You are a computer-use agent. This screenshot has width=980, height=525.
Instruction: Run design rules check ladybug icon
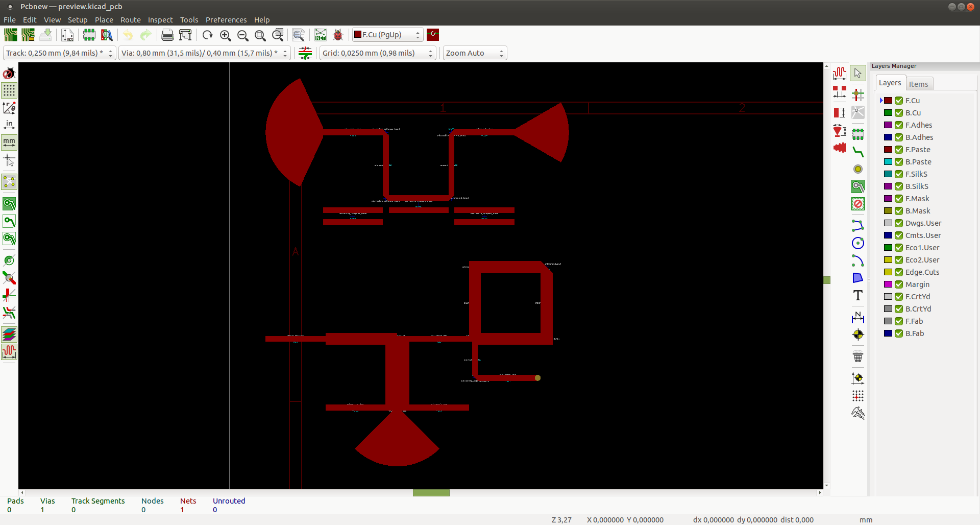pos(338,35)
